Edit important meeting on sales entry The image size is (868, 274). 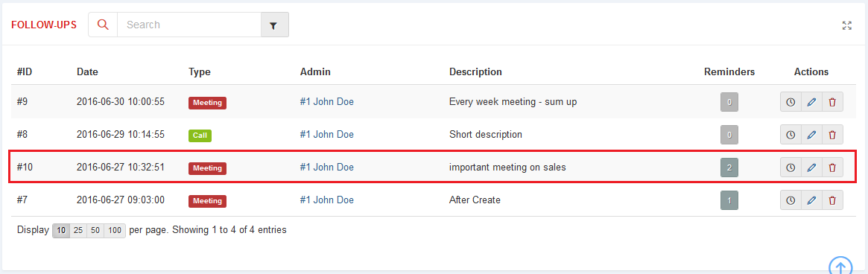811,168
